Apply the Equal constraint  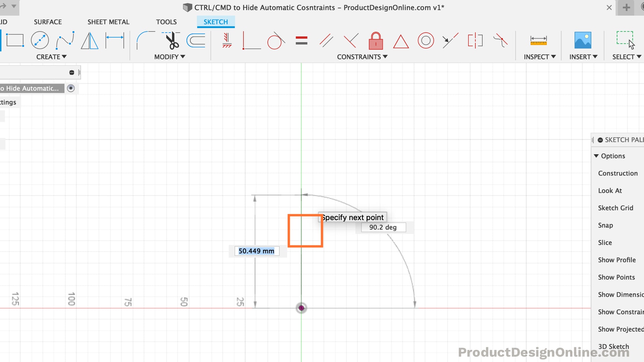(x=302, y=41)
